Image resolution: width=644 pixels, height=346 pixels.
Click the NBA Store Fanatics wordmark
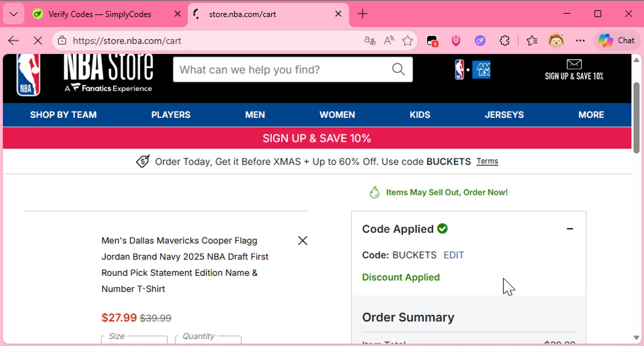108,73
